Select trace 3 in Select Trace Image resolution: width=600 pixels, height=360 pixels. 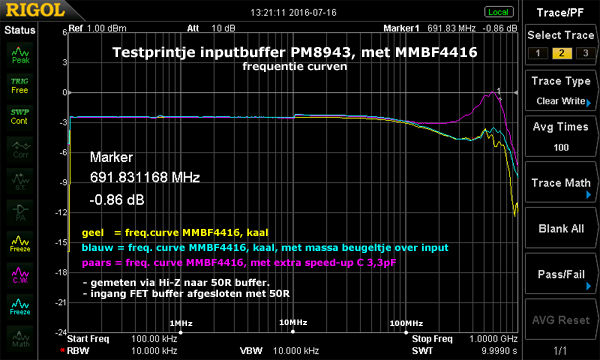click(585, 53)
